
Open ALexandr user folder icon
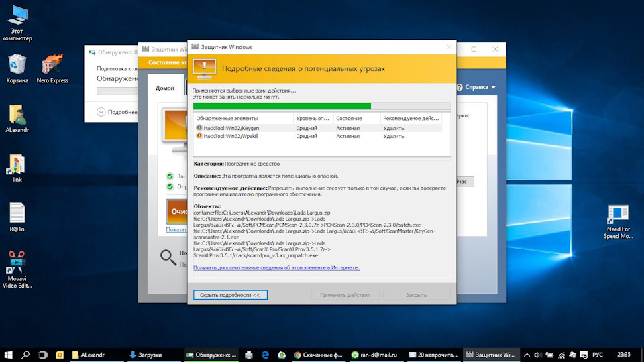(17, 118)
